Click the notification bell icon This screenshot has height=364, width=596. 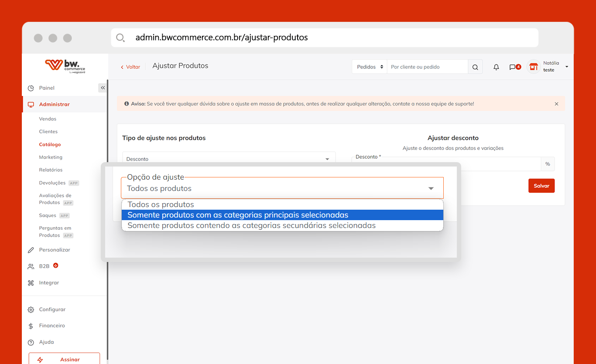pyautogui.click(x=496, y=67)
